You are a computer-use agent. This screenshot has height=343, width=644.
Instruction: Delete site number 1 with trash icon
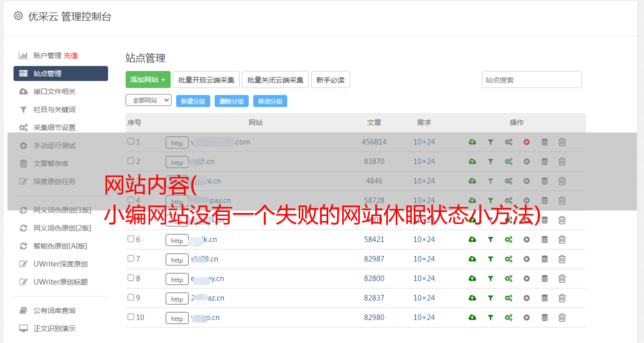tap(562, 142)
